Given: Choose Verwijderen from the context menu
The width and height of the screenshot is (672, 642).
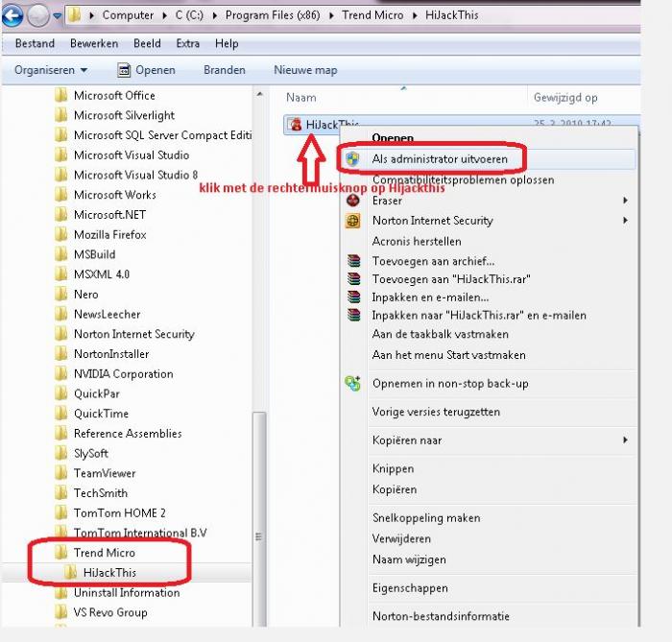Looking at the screenshot, I should [401, 538].
